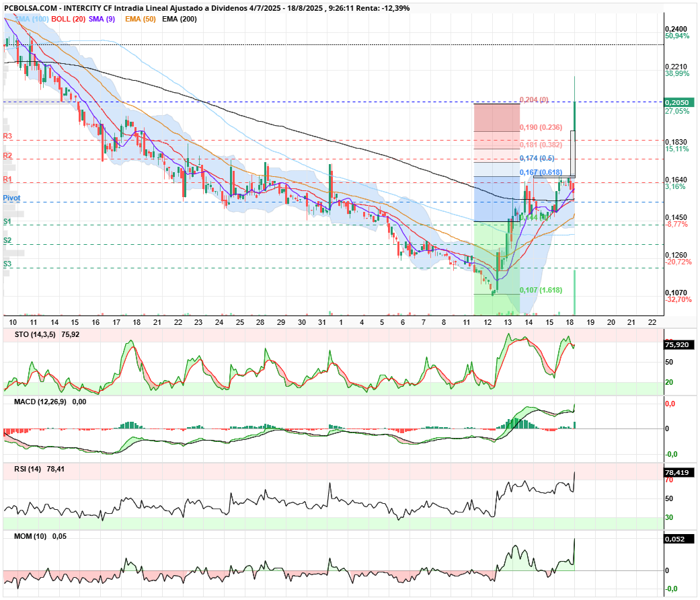
Task: Click the date axis label 13
Action: (508, 322)
